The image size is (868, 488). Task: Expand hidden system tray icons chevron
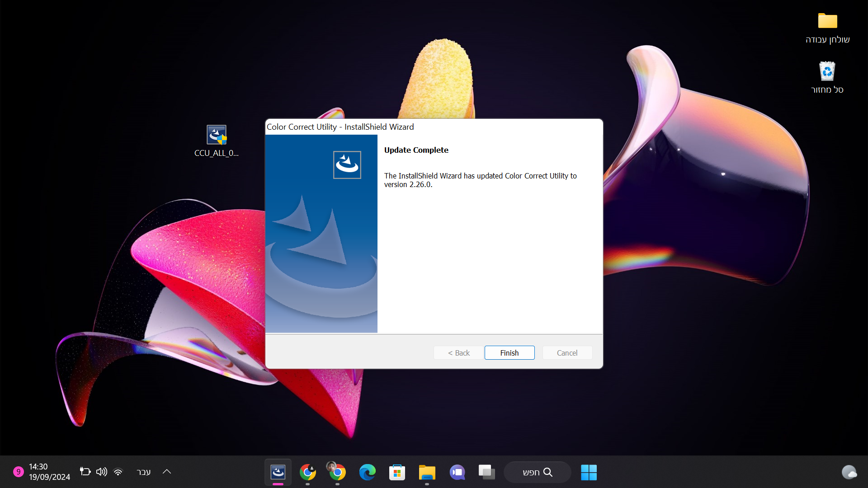pos(167,472)
